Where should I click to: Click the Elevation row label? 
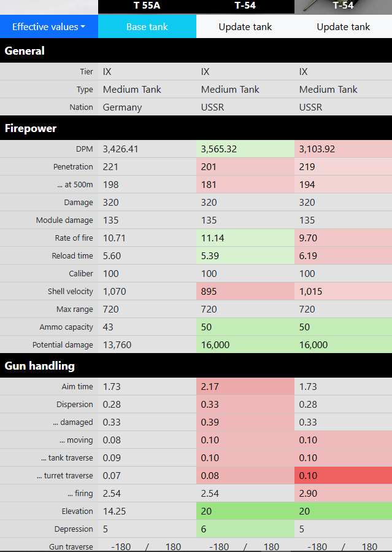(x=77, y=511)
